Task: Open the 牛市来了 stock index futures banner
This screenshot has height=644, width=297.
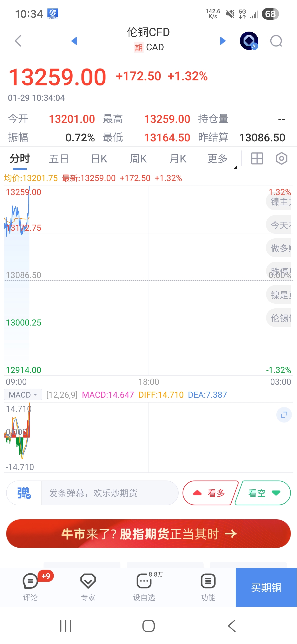Action: (148, 534)
